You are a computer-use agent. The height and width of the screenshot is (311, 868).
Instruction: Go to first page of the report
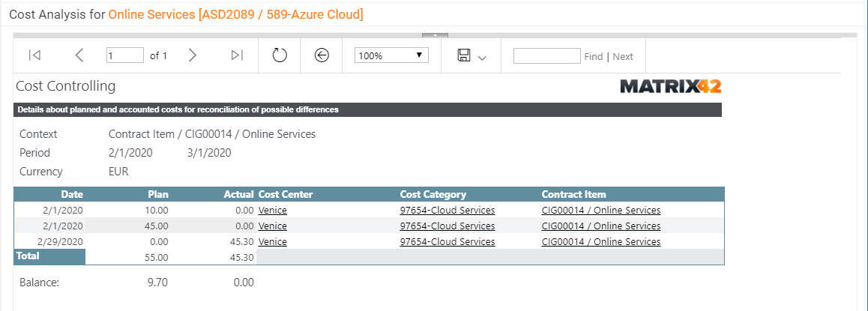coord(34,55)
